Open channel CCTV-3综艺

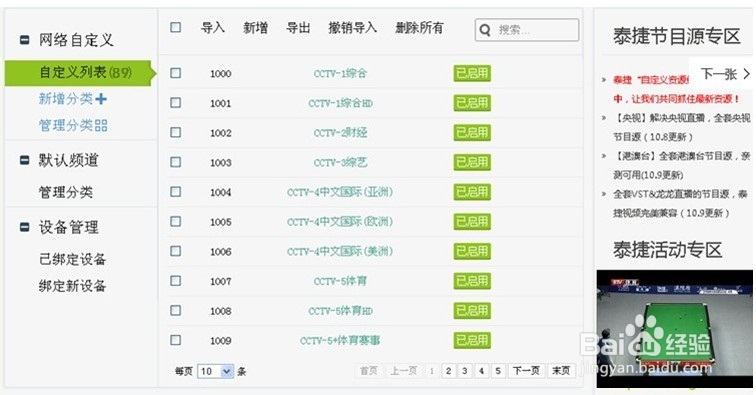coord(340,163)
